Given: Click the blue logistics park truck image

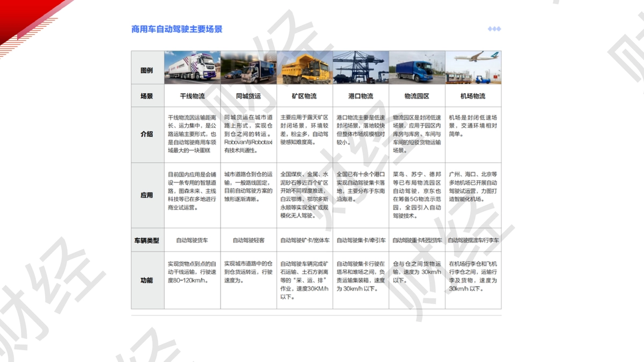Looking at the screenshot, I should pos(417,68).
